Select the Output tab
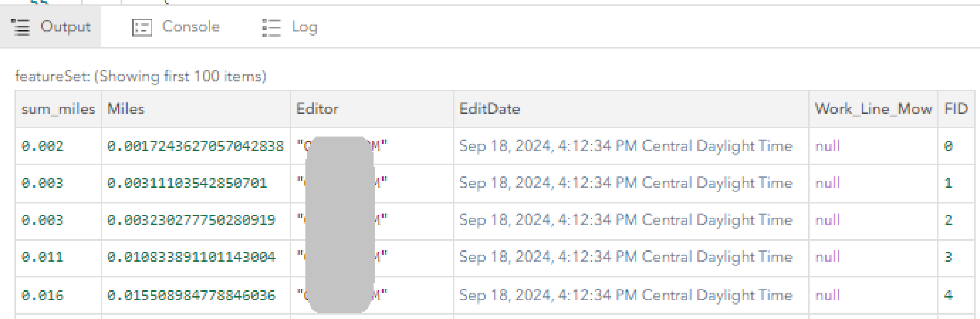 click(x=66, y=26)
